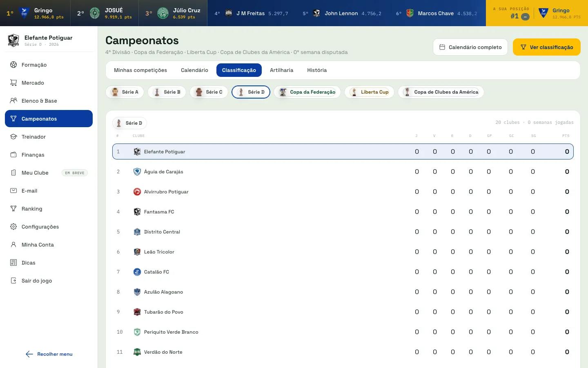Open Gringo first-place ranking entry
Screen dimensions: 588x368
[x=35, y=13]
